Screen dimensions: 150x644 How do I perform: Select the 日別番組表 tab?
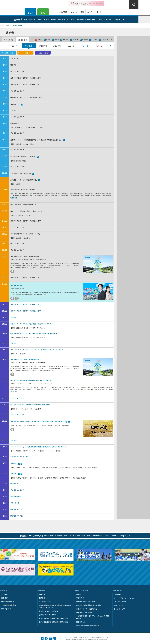click(23, 40)
